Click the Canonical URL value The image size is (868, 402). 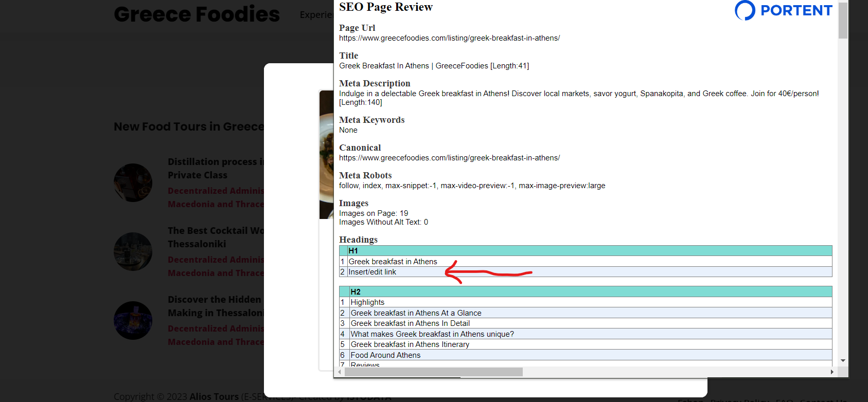tap(449, 158)
